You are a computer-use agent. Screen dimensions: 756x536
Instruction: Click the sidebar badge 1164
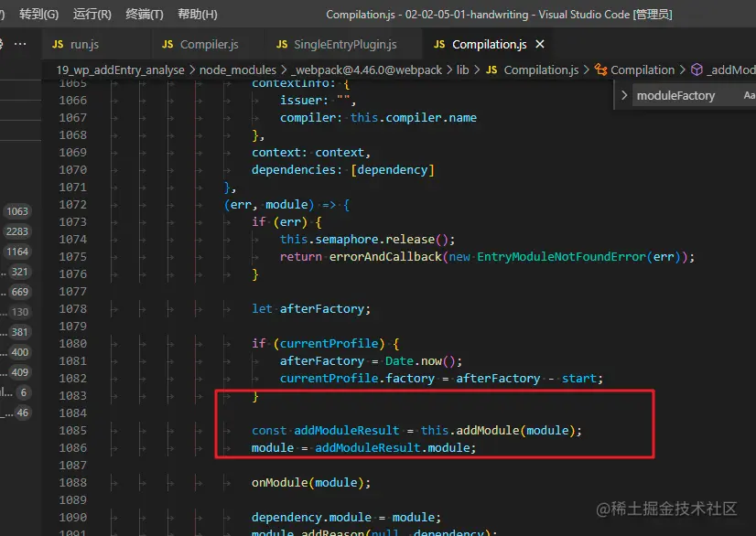pos(17,252)
